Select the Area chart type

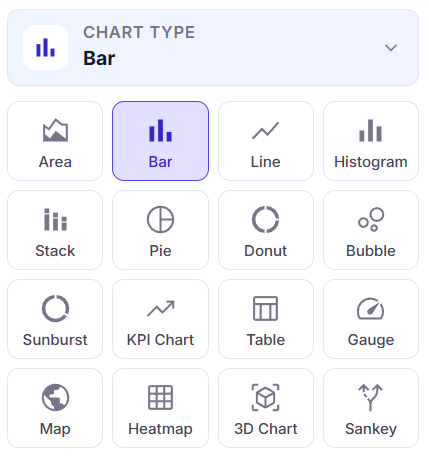click(x=55, y=141)
